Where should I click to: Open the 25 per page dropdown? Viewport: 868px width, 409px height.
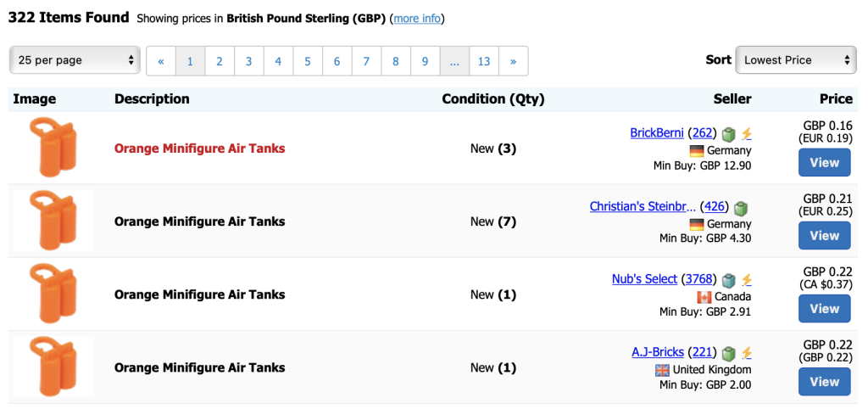tap(75, 60)
